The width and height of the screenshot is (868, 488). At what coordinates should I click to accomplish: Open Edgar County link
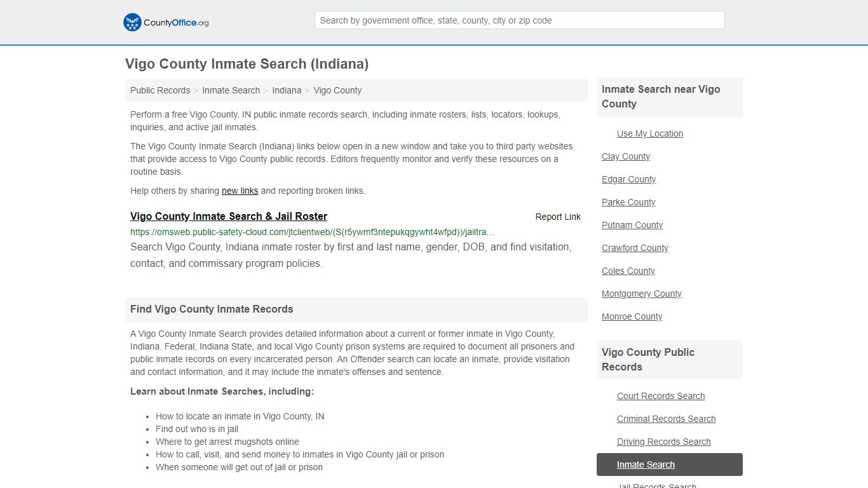pos(628,179)
